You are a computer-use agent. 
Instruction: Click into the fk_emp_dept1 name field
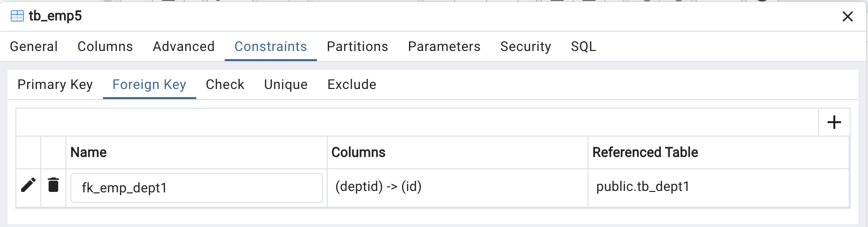coord(196,188)
